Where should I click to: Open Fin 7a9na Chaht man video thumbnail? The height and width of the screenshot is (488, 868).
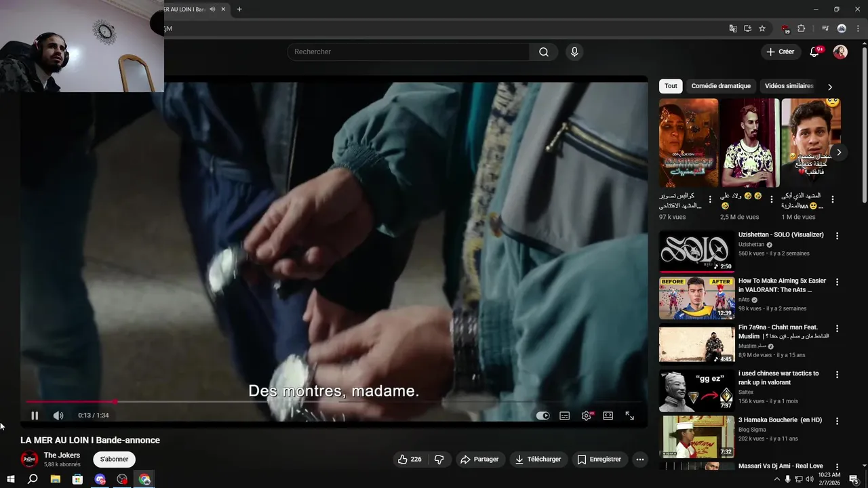click(x=697, y=344)
